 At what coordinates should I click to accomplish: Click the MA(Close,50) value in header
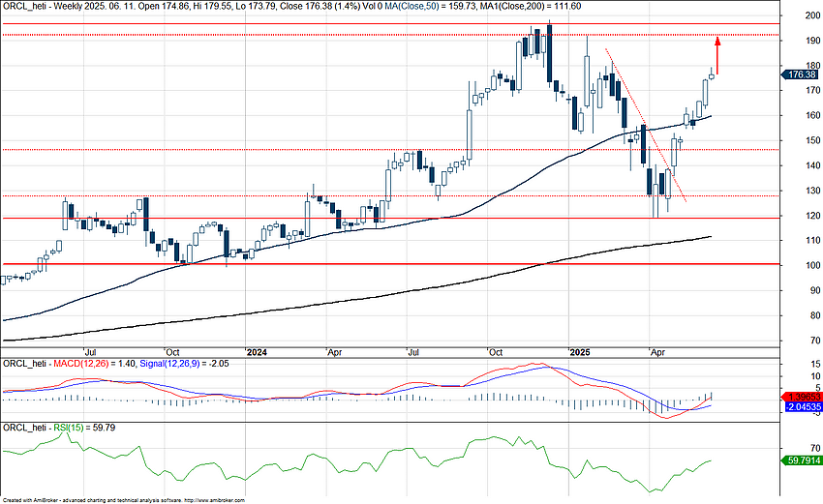point(435,6)
